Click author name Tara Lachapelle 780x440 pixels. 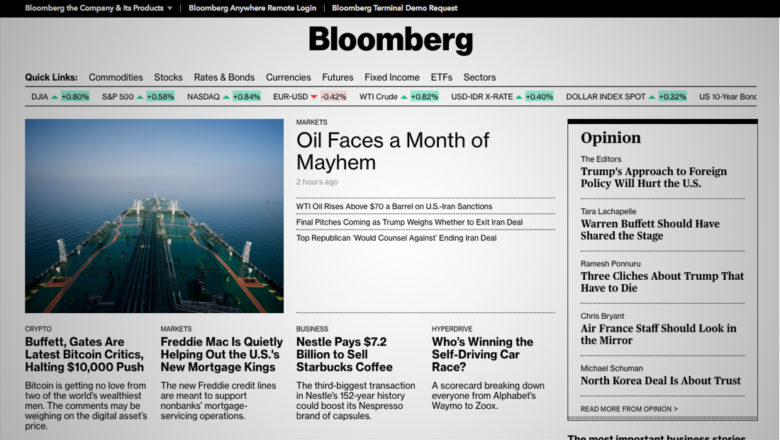point(608,211)
